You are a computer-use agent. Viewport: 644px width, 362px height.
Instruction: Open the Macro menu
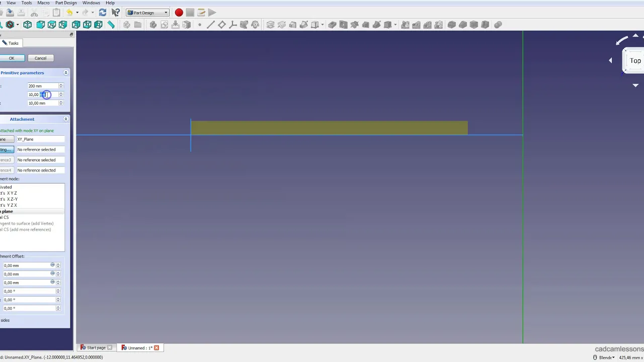point(43,3)
